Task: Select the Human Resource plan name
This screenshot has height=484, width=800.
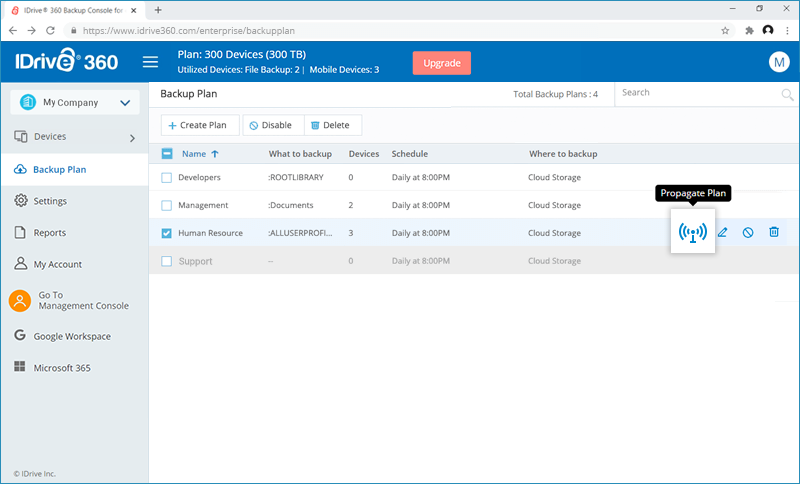Action: pos(210,233)
